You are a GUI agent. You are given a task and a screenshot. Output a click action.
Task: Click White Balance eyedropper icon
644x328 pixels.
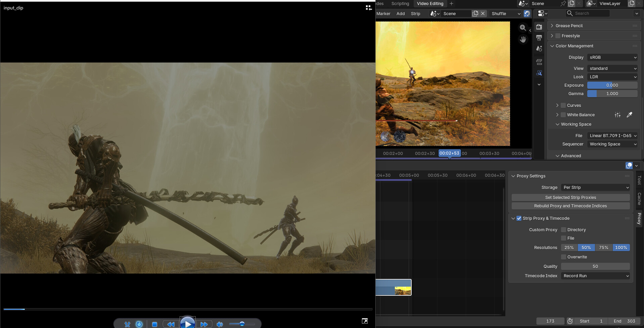(629, 115)
